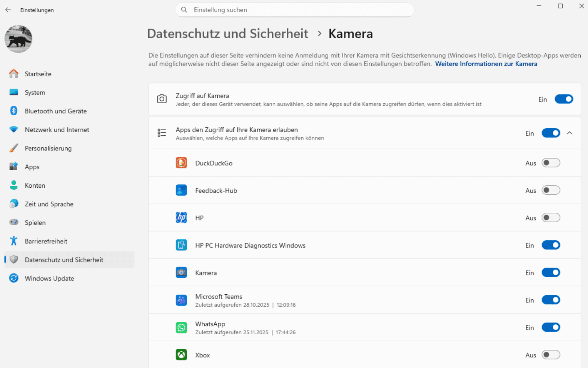Click the back arrow icon
The width and height of the screenshot is (588, 368).
point(8,10)
